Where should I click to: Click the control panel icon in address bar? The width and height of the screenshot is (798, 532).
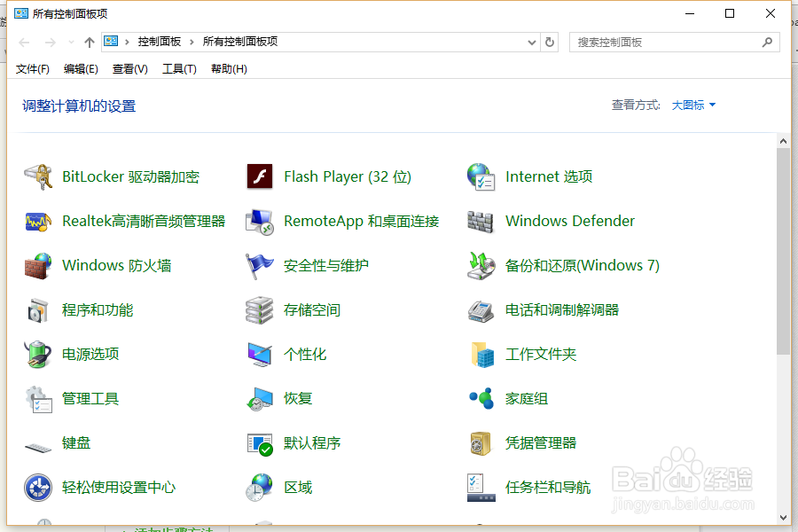point(111,42)
